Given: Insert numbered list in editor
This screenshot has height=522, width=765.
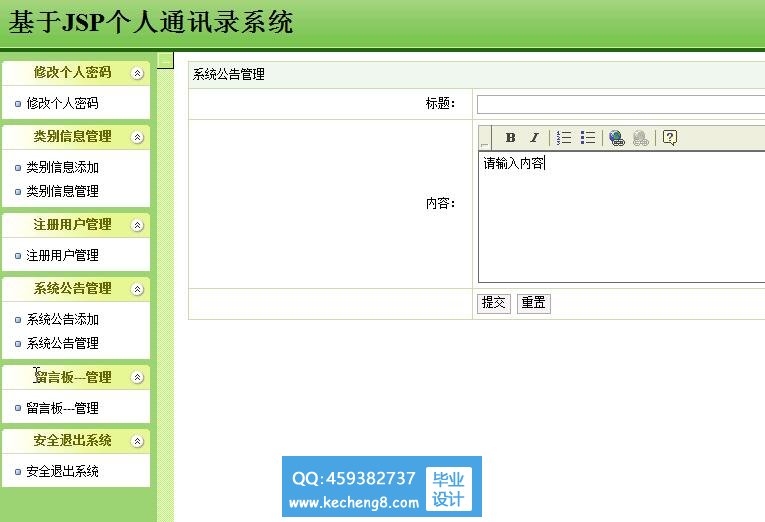Looking at the screenshot, I should (x=564, y=138).
